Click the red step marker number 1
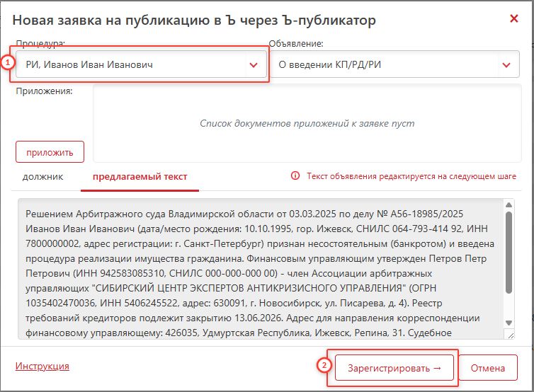 tap(7, 62)
